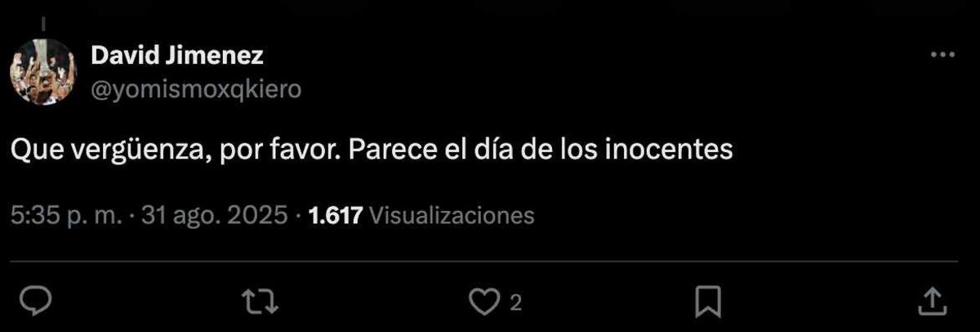Click the 1.617 view count number
980x332 pixels.
[335, 216]
